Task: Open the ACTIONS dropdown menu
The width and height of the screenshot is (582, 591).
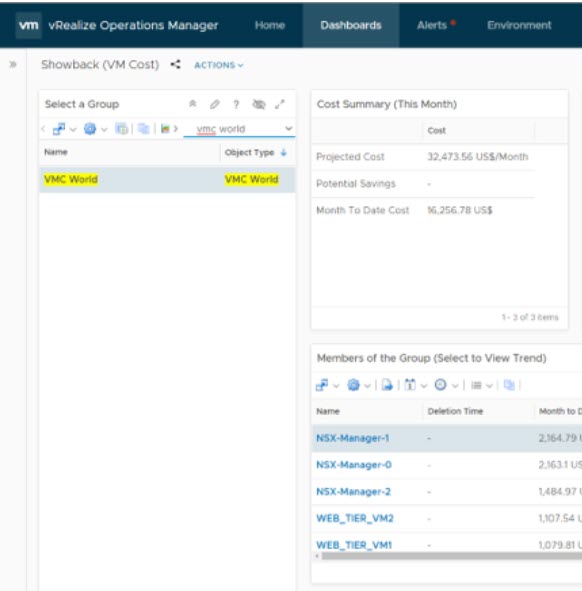Action: tap(219, 65)
